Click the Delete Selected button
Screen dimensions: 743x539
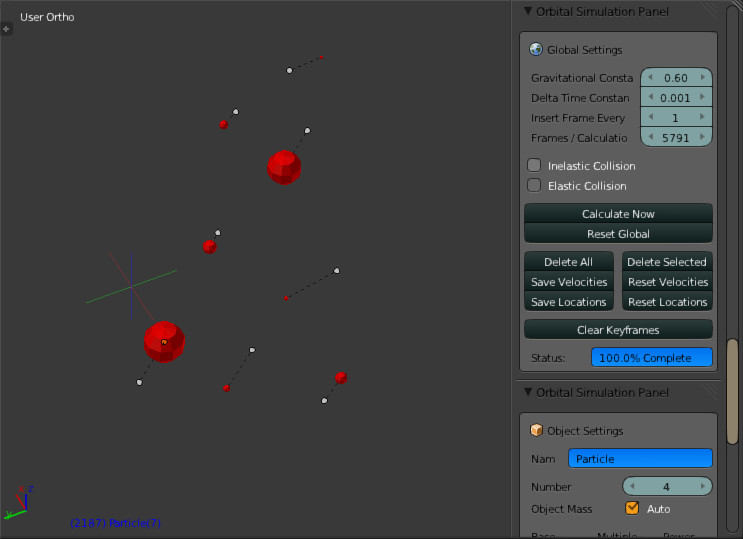[x=667, y=261]
